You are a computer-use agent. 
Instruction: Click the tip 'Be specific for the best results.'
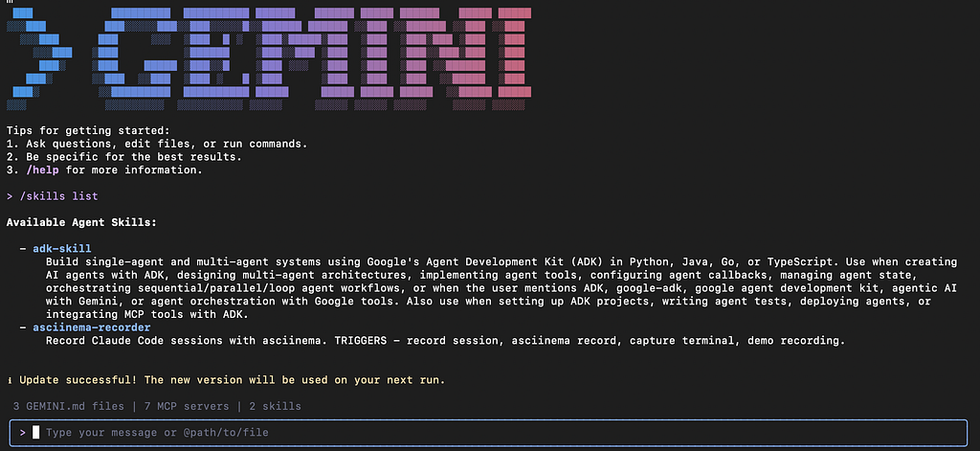pyautogui.click(x=123, y=157)
